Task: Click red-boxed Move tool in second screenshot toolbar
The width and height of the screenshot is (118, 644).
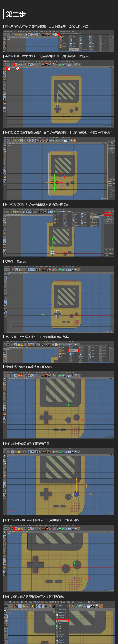Action: coord(16,64)
